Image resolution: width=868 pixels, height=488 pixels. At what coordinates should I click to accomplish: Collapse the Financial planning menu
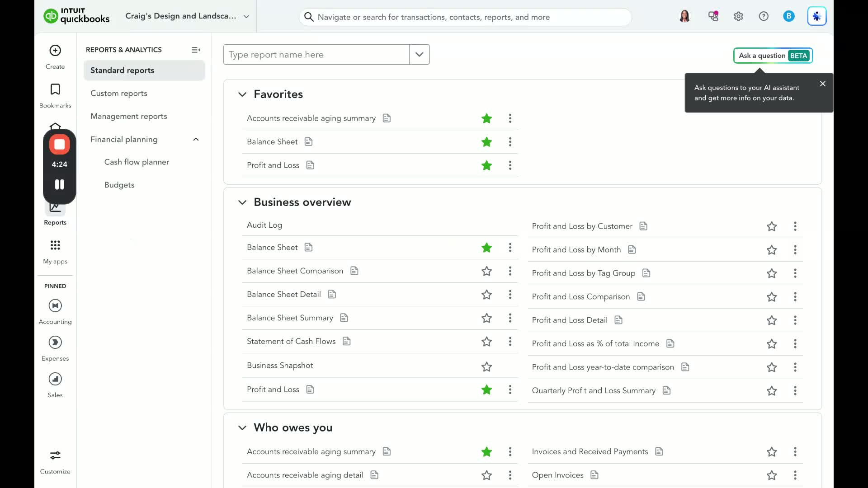click(x=196, y=140)
